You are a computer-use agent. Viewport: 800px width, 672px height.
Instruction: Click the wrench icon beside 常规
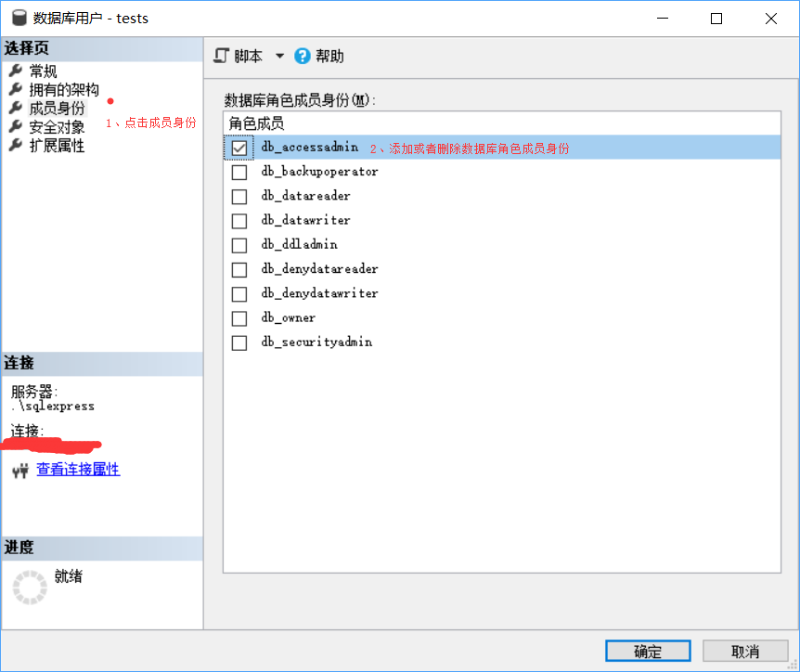[16, 71]
